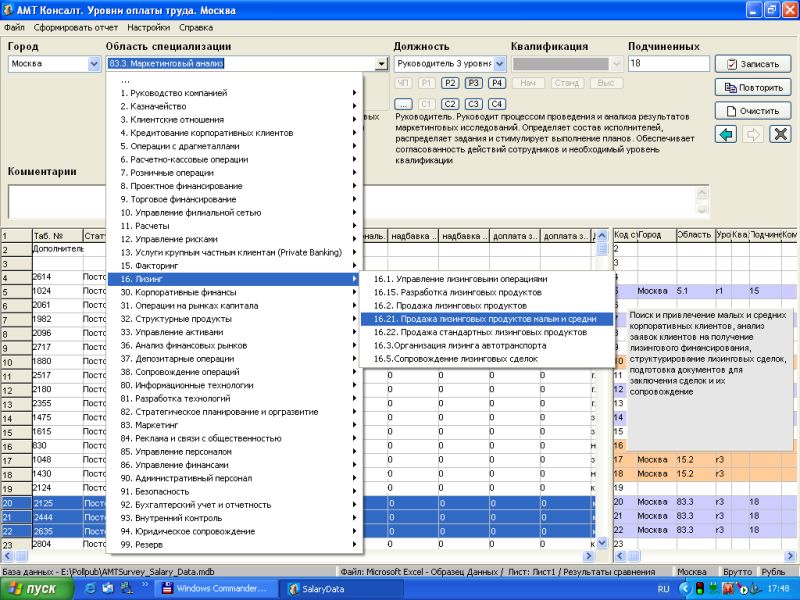Click the "..." button next to С1

[x=404, y=104]
